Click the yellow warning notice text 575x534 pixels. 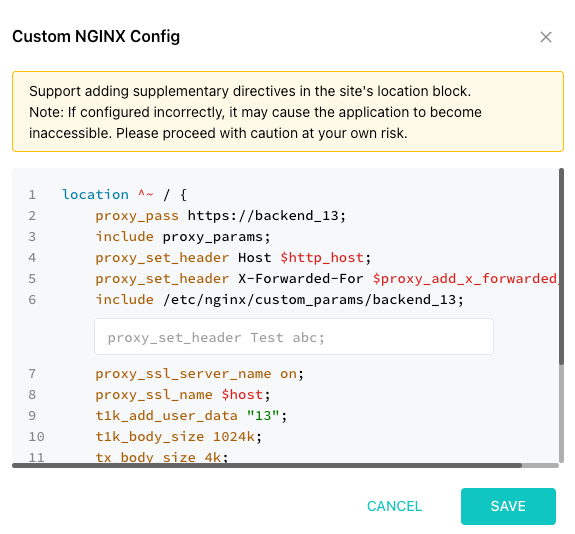[255, 112]
